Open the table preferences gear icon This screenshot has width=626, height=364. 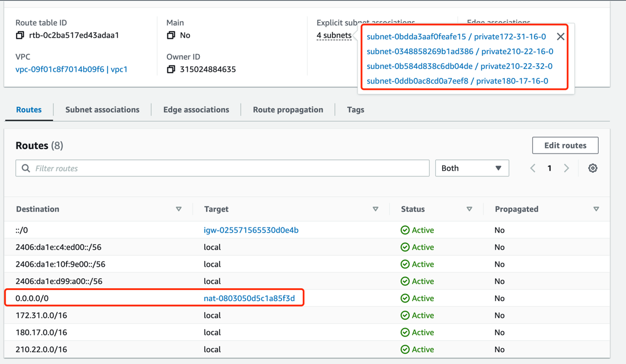(592, 168)
